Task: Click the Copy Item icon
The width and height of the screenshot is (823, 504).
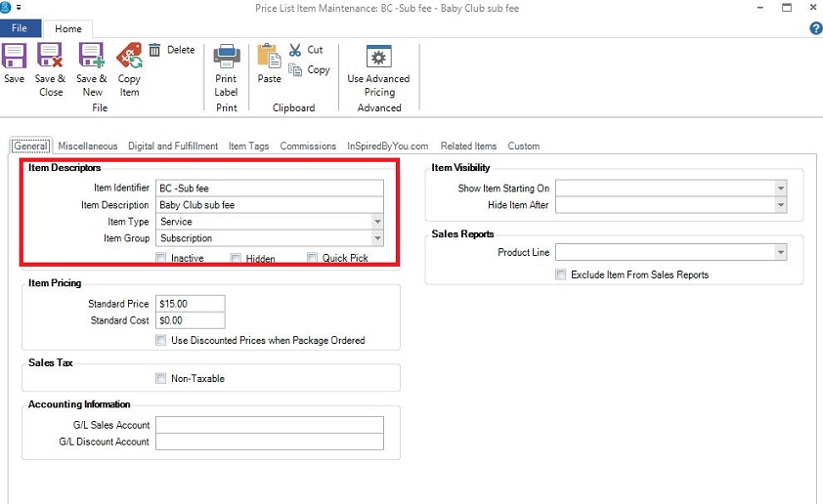Action: click(129, 56)
